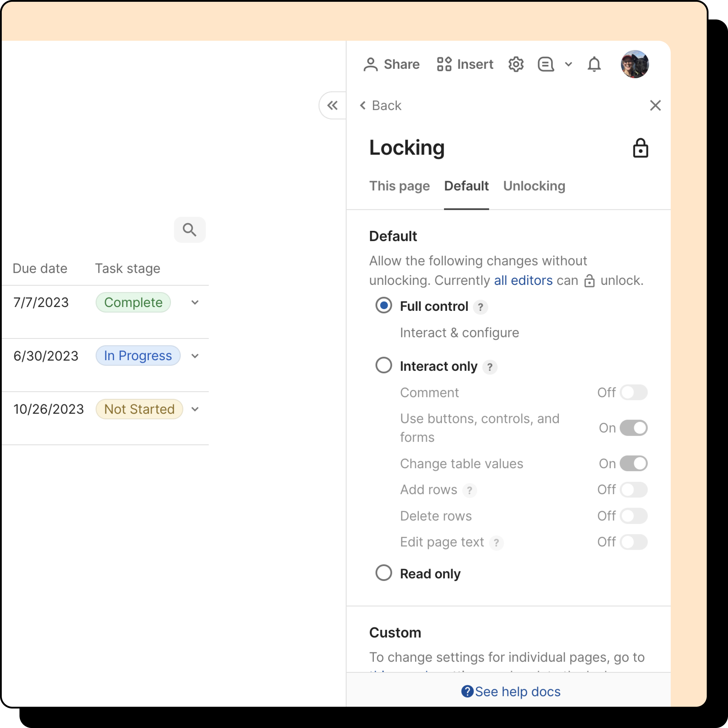Click the all editors link
This screenshot has height=728, width=728.
(523, 280)
